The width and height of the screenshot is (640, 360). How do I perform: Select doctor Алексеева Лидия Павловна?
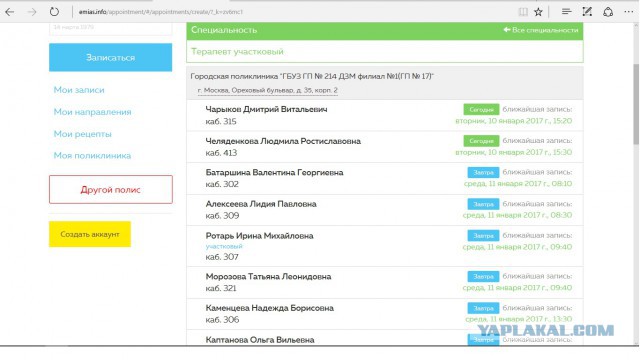pyautogui.click(x=261, y=204)
